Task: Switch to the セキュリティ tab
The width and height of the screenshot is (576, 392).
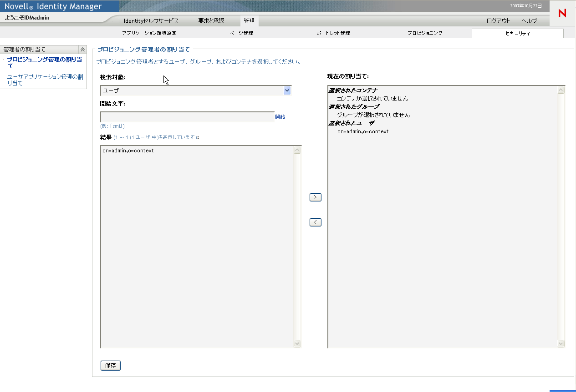Action: point(517,33)
